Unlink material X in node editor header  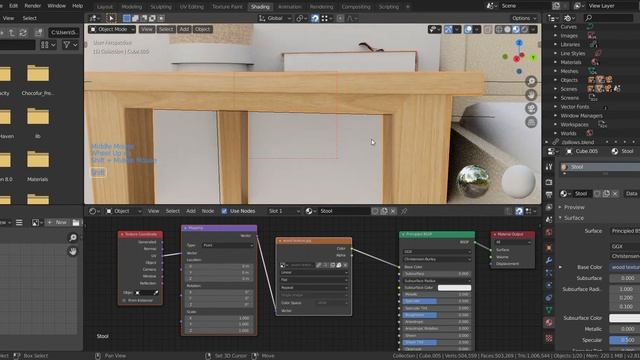393,211
